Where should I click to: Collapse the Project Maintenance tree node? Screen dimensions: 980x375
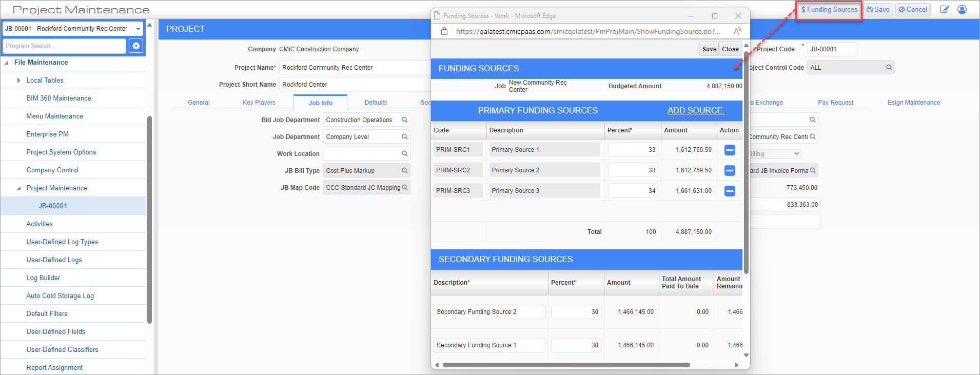(19, 188)
